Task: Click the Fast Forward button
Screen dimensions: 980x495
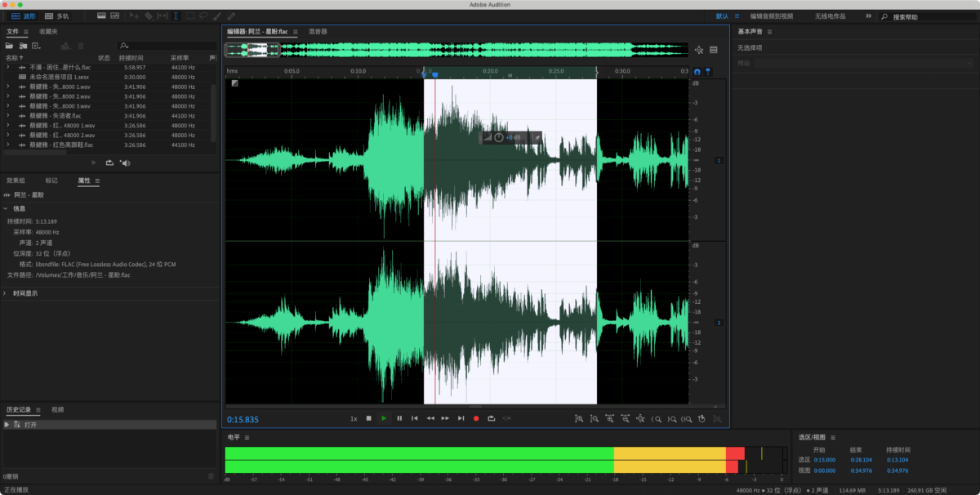Action: (445, 418)
